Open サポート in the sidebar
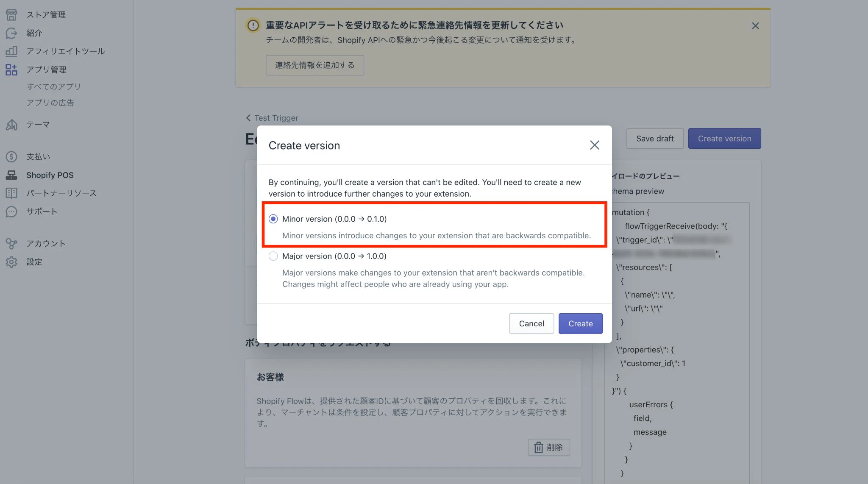This screenshot has width=868, height=484. pos(42,211)
